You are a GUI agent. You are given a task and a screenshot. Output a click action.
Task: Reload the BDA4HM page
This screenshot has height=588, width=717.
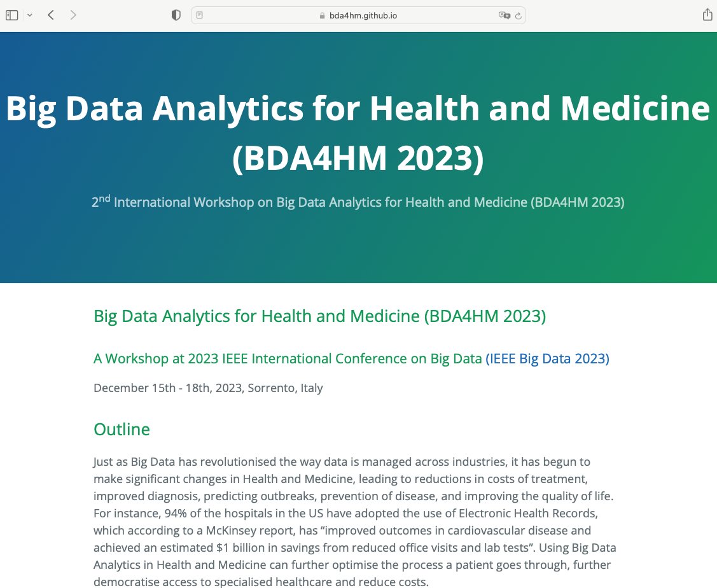[x=518, y=15]
